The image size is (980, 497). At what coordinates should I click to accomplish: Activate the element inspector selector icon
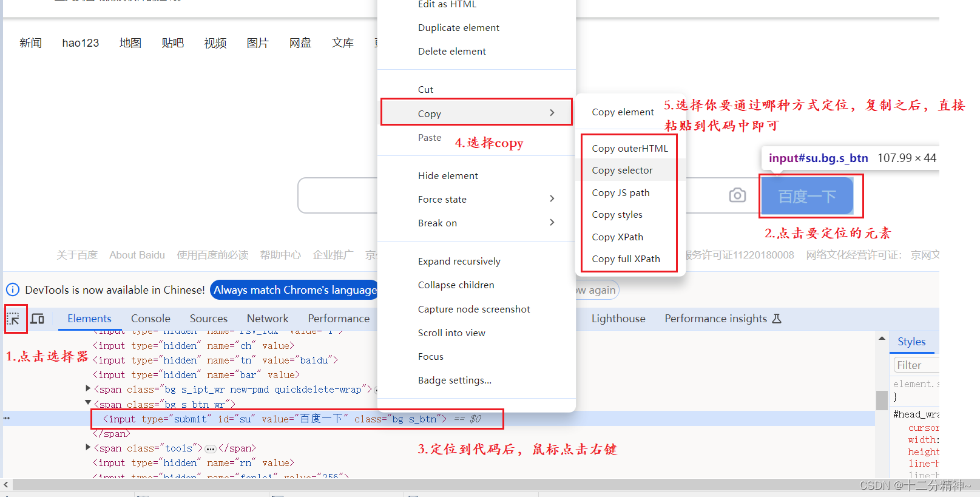[13, 319]
